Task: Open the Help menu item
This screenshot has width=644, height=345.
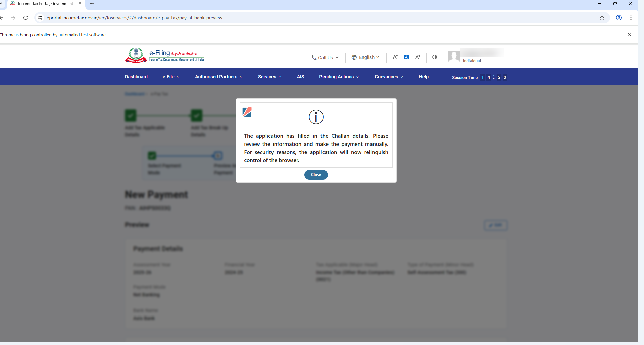Action: click(x=423, y=77)
